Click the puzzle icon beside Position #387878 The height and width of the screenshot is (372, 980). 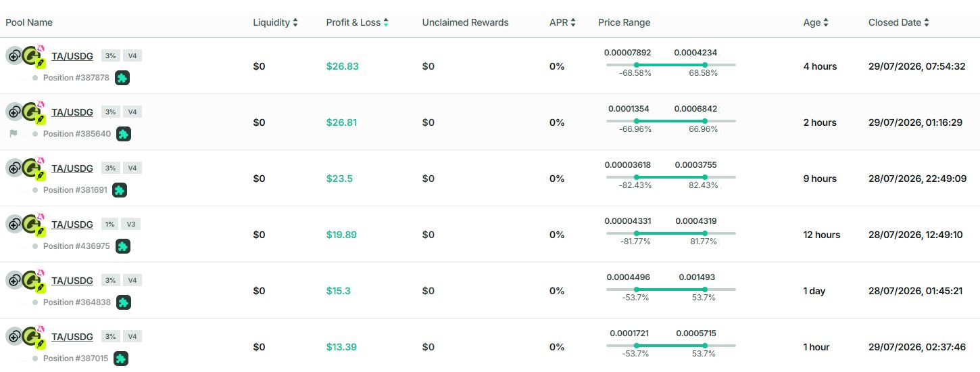(122, 78)
